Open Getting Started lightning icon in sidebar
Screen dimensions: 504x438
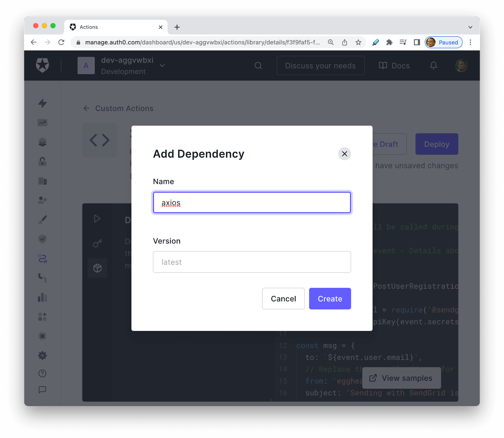pyautogui.click(x=43, y=103)
